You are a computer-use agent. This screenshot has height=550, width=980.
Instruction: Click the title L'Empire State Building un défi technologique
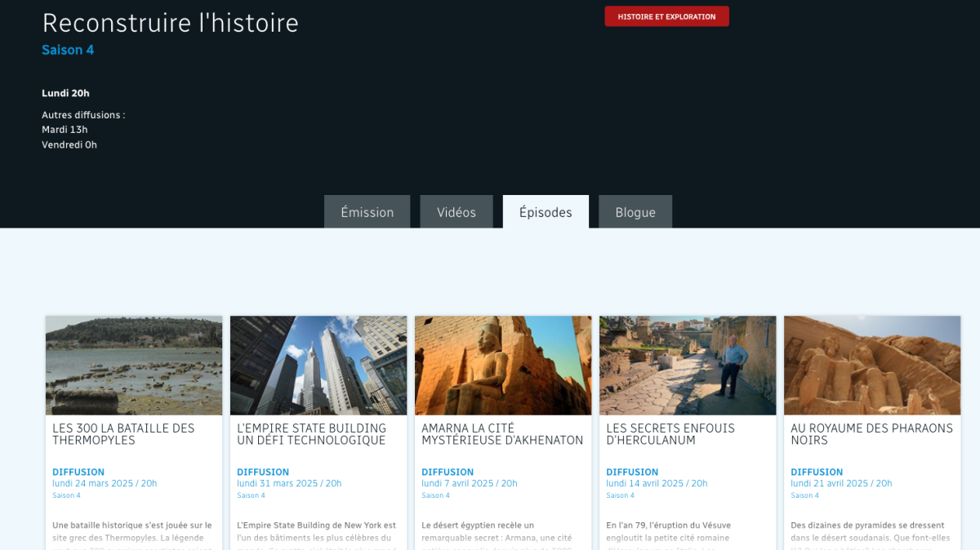[x=311, y=434]
